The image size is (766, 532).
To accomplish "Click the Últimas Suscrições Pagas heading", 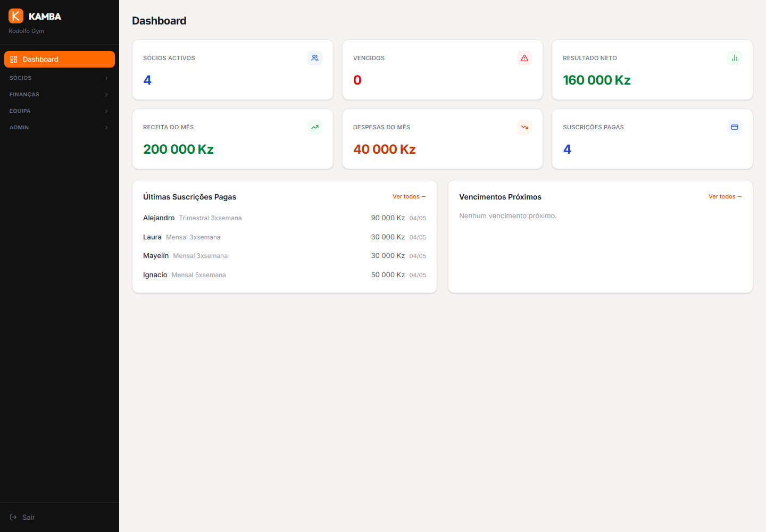I will click(189, 197).
